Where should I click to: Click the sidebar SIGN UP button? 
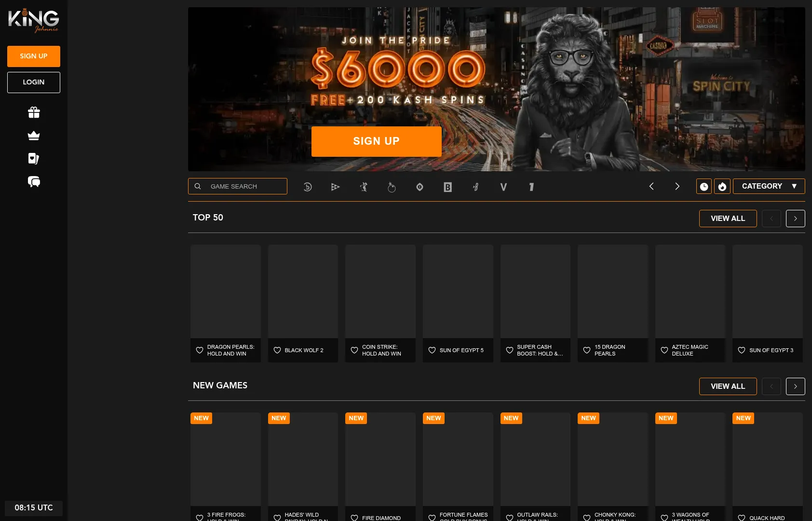[34, 56]
